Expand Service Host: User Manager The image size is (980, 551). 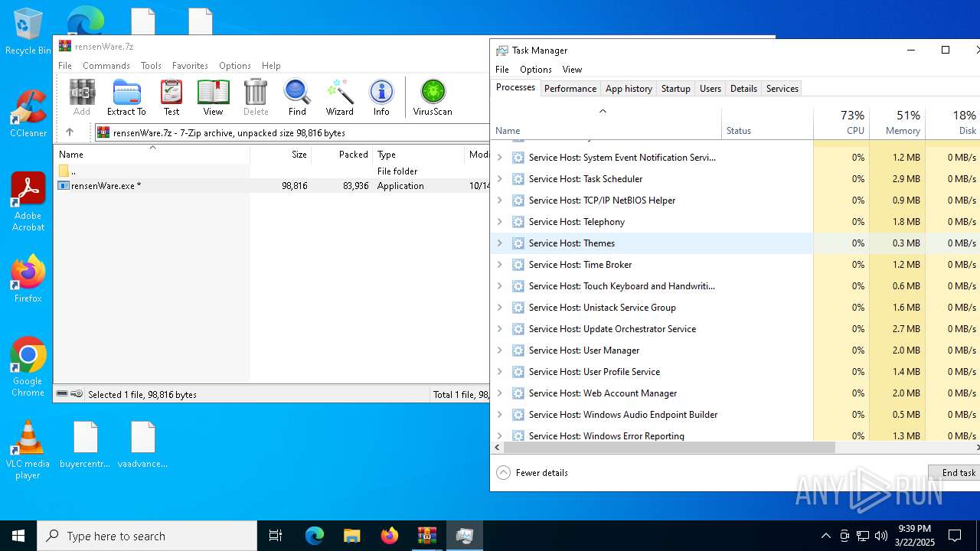tap(500, 350)
